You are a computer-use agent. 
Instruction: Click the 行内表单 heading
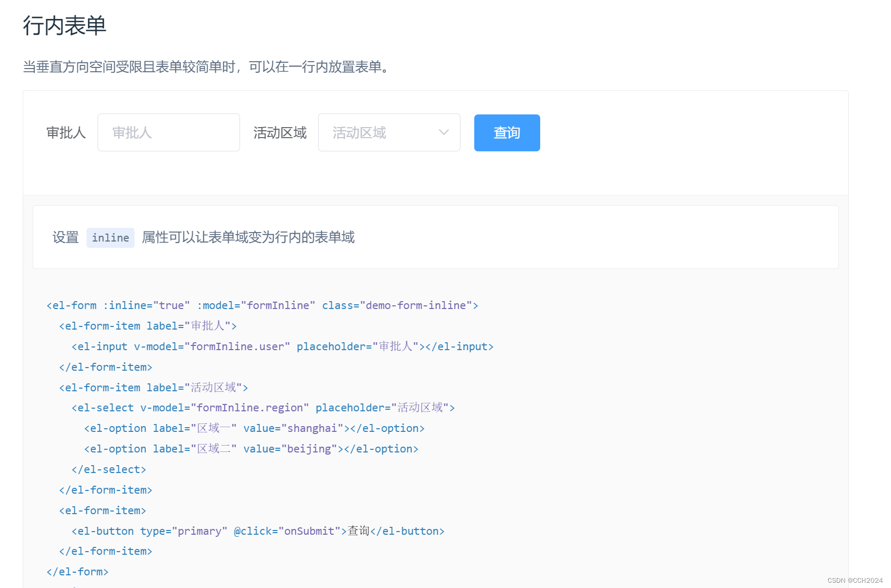click(64, 25)
